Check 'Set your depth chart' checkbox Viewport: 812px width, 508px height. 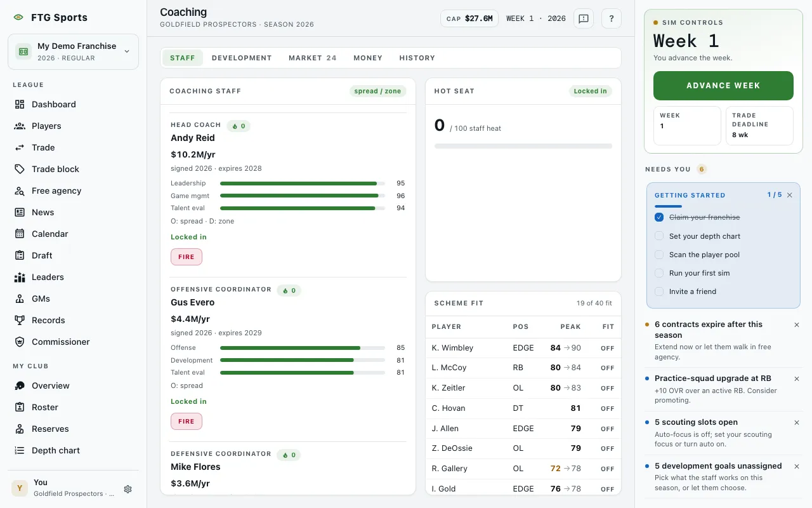[659, 236]
